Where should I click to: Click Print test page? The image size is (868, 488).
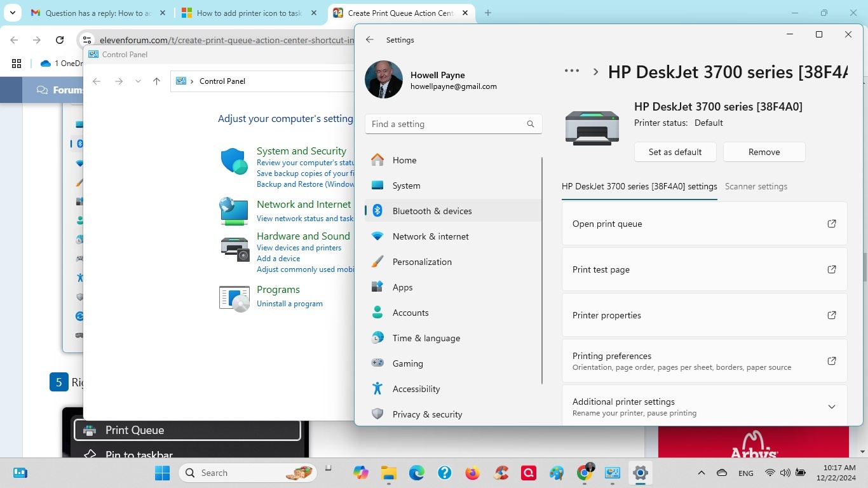pos(705,269)
